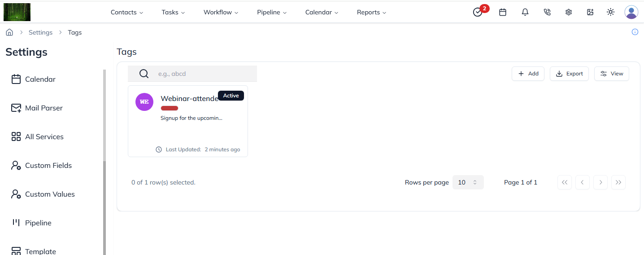Click the Add tag button
Viewport: 644px width, 255px height.
click(x=528, y=74)
